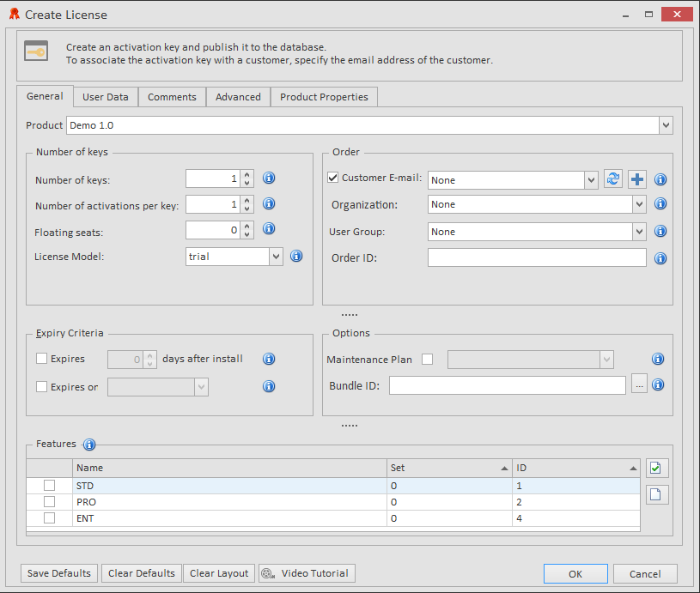Open the Product Properties tab

pyautogui.click(x=324, y=97)
